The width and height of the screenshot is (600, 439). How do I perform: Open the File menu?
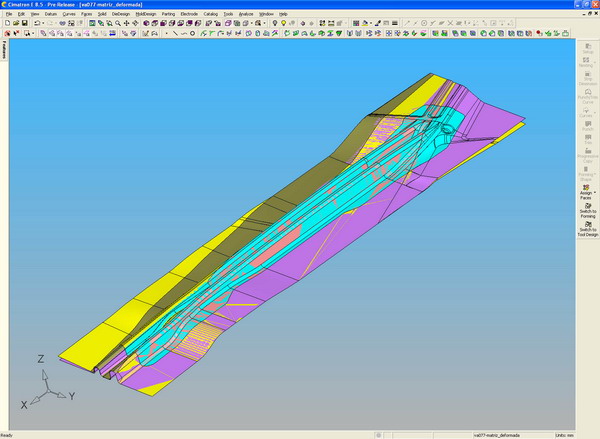(x=7, y=14)
